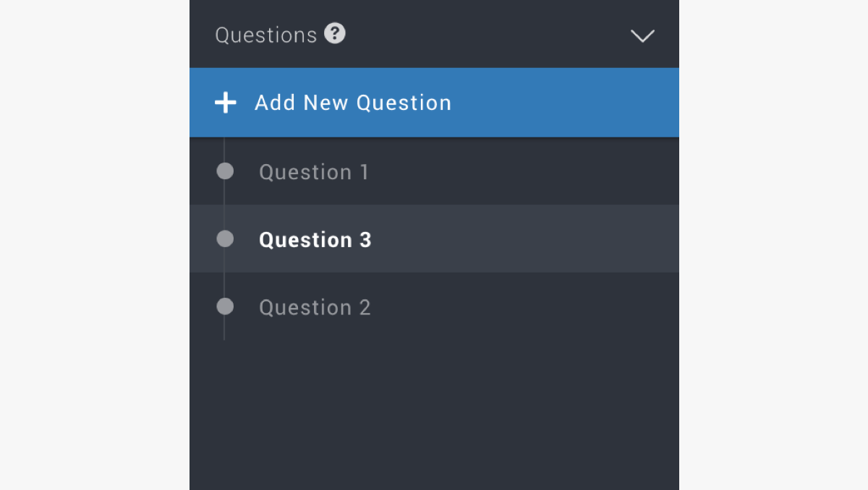Click the Add New Question text label
This screenshot has width=868, height=490.
coord(353,103)
